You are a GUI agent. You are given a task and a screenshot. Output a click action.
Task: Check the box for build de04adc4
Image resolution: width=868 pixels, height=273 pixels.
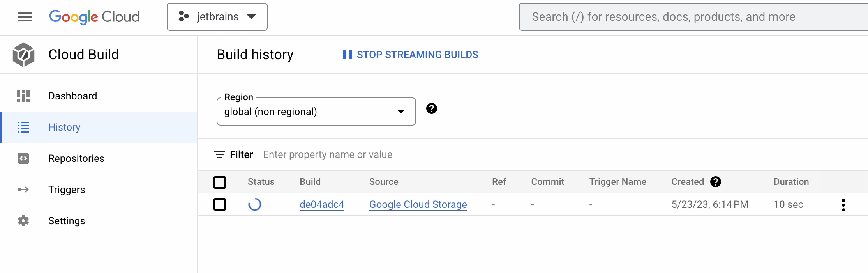point(220,204)
